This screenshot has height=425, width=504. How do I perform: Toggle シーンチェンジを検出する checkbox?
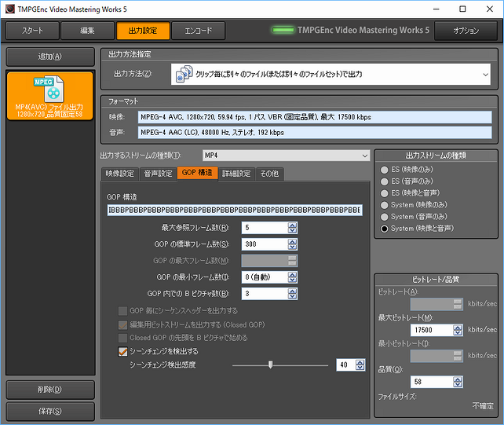tap(122, 351)
